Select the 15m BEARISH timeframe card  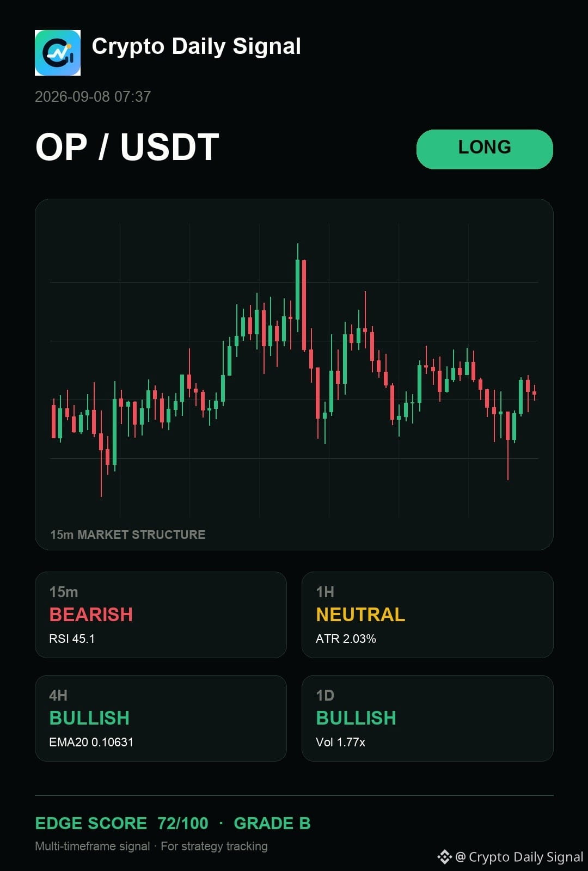pyautogui.click(x=161, y=615)
